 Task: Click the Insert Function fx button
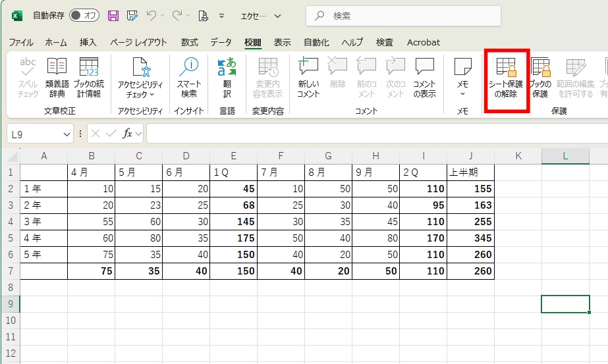point(128,134)
